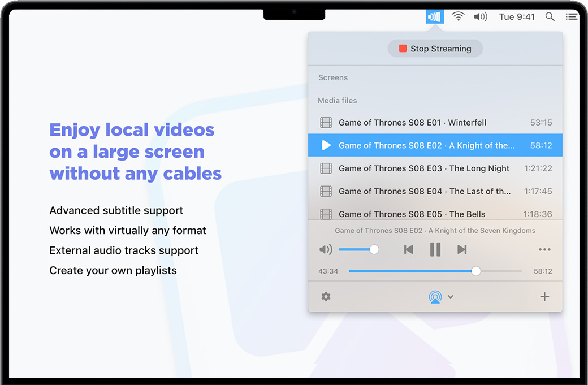
Task: Open the Notification Center list icon
Action: click(572, 16)
